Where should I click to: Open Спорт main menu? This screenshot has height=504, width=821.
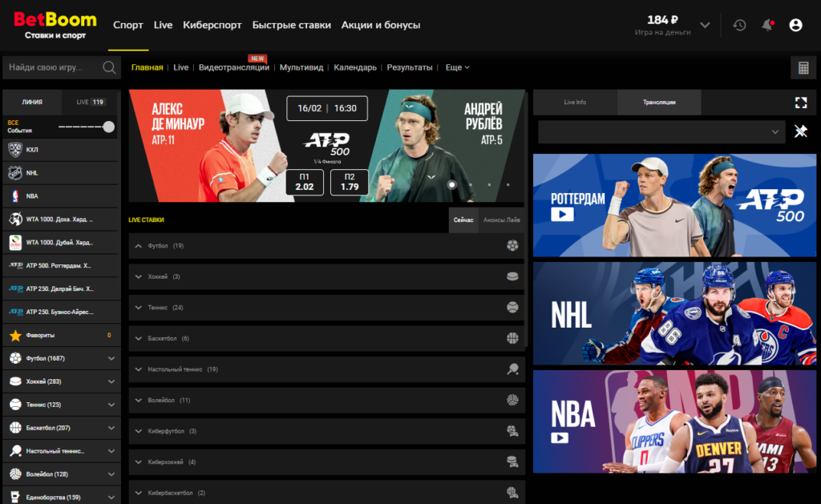coord(127,25)
